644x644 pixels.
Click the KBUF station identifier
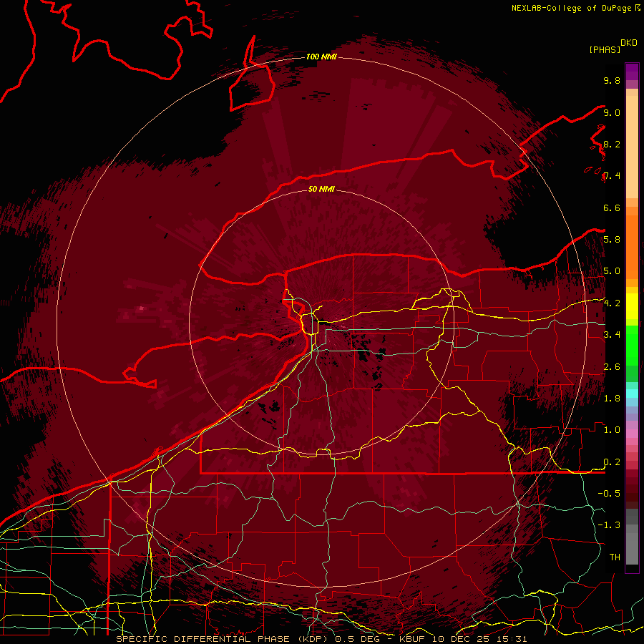point(413,639)
